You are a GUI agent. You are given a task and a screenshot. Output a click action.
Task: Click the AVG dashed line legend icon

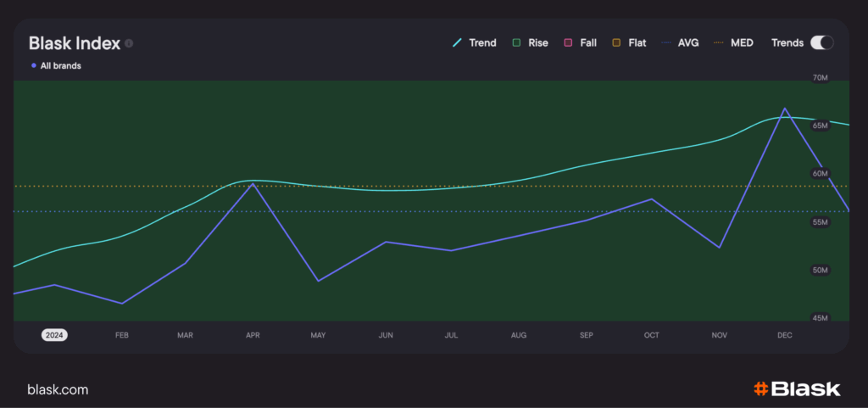666,42
